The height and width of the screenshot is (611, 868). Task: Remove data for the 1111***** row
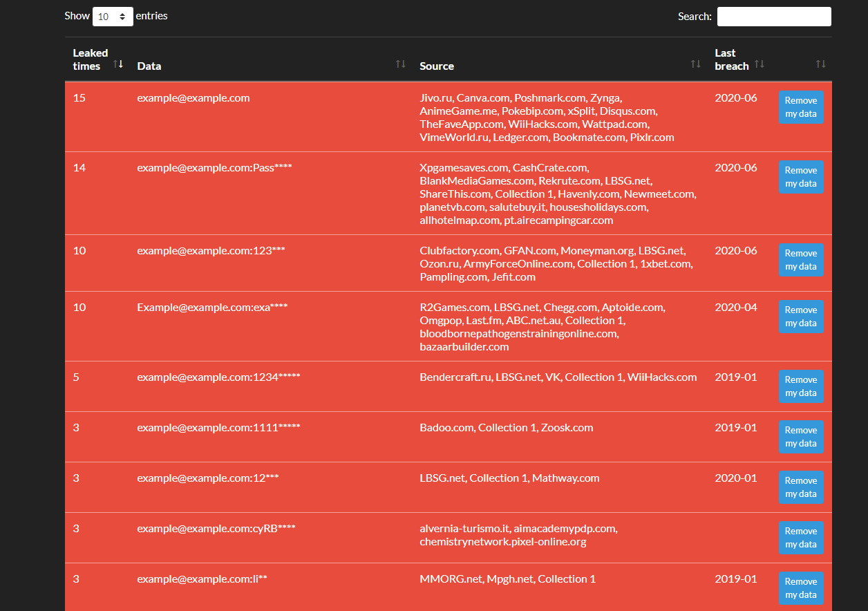[x=801, y=437]
